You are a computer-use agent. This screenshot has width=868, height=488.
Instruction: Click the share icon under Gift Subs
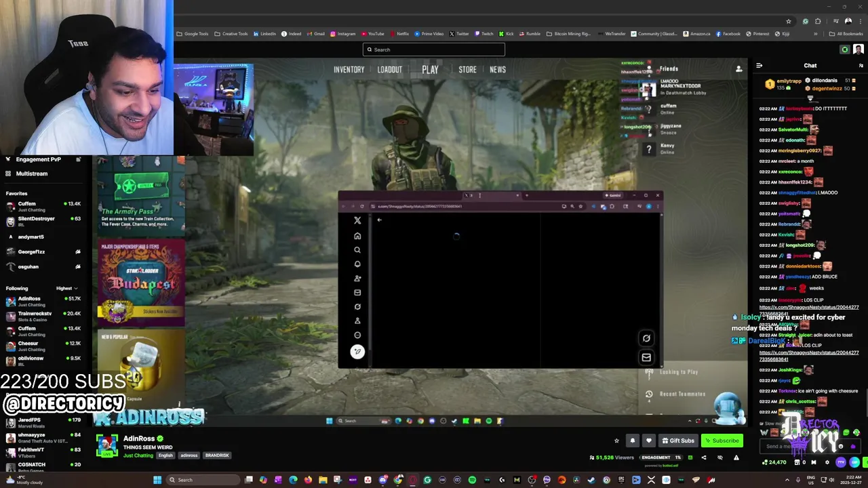tap(703, 457)
